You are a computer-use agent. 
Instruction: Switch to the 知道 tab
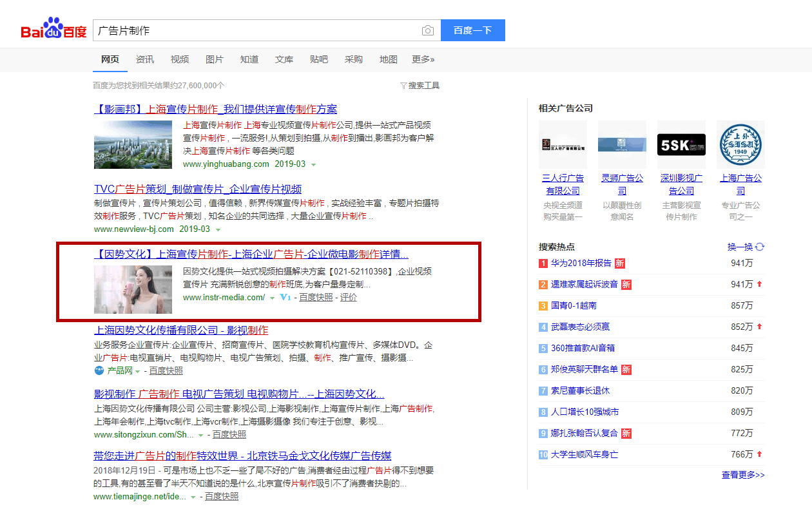(249, 59)
